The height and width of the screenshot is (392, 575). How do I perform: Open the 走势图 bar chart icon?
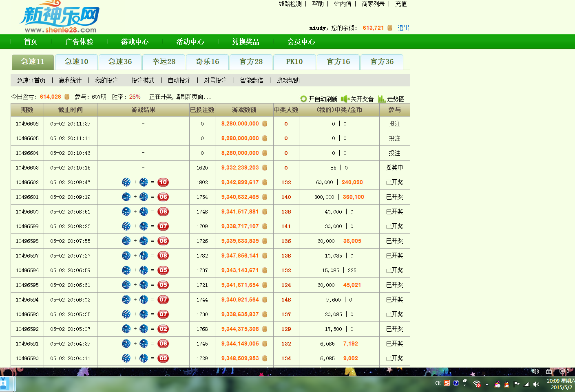tap(382, 99)
